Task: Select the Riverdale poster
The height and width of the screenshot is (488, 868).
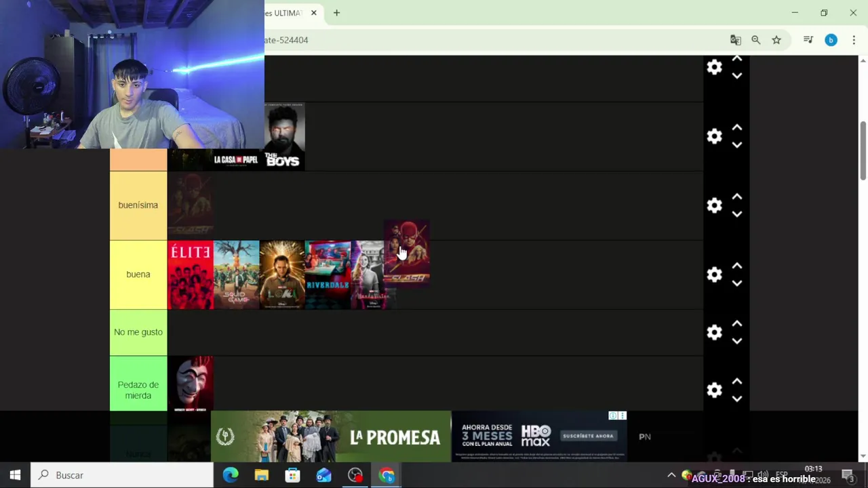Action: 328,274
